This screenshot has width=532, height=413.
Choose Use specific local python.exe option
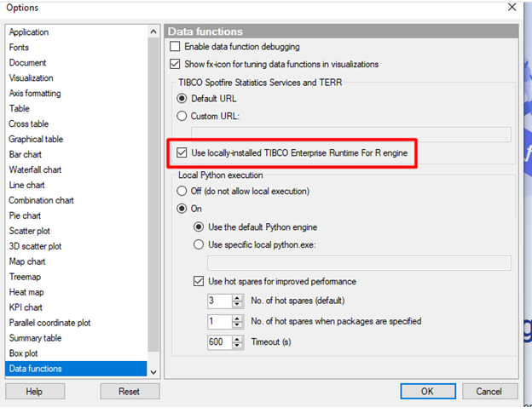(x=199, y=244)
